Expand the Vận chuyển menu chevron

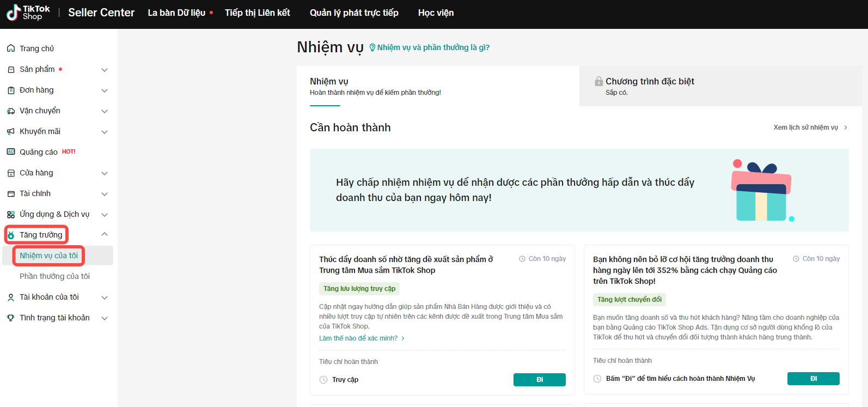coord(105,111)
